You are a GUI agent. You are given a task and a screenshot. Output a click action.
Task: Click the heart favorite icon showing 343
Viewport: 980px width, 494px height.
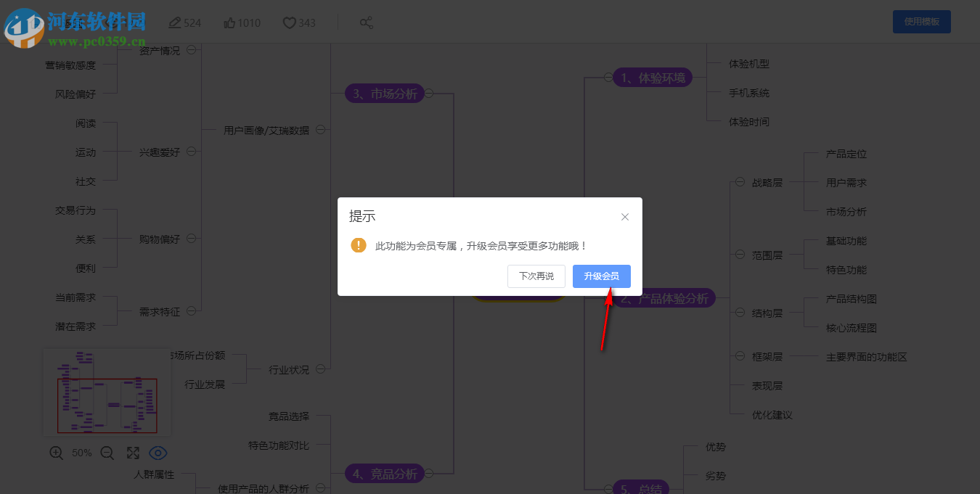coord(290,22)
